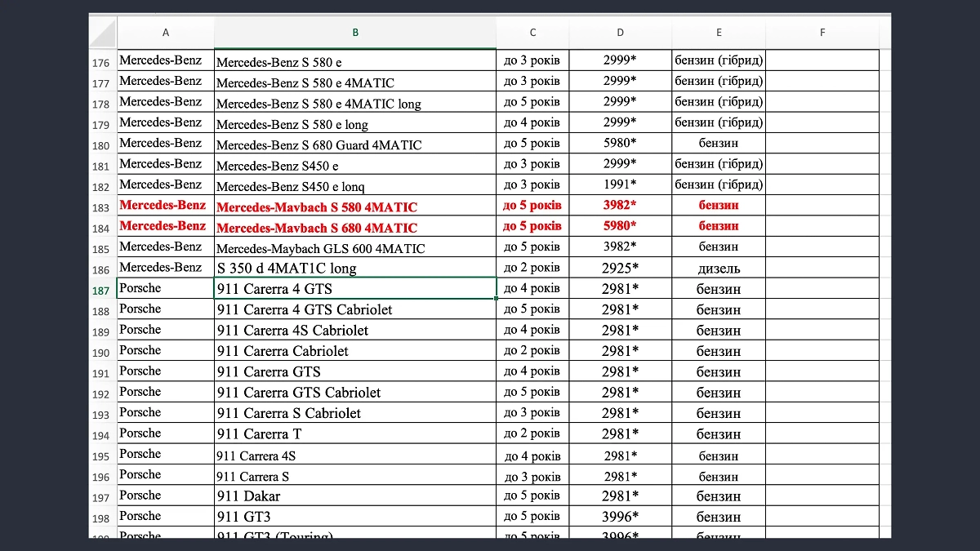The image size is (980, 551).
Task: Click the red Mercedes-Maybach S 680 4MATIC cell
Action: 355,228
